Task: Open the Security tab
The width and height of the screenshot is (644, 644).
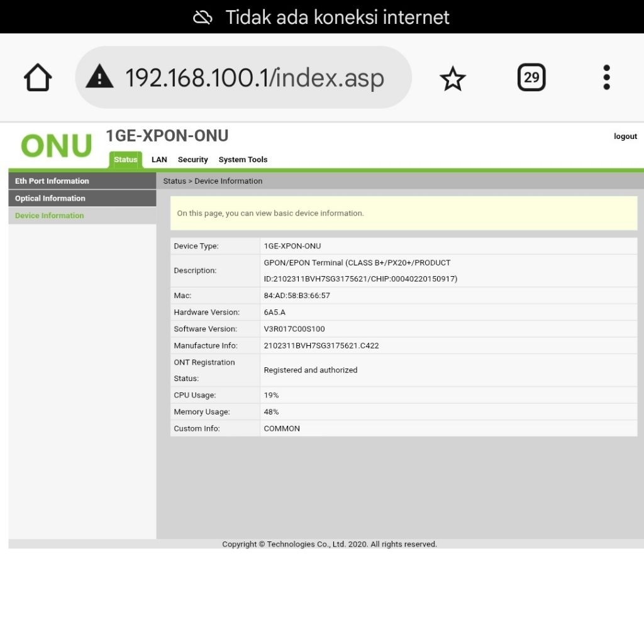Action: (192, 160)
